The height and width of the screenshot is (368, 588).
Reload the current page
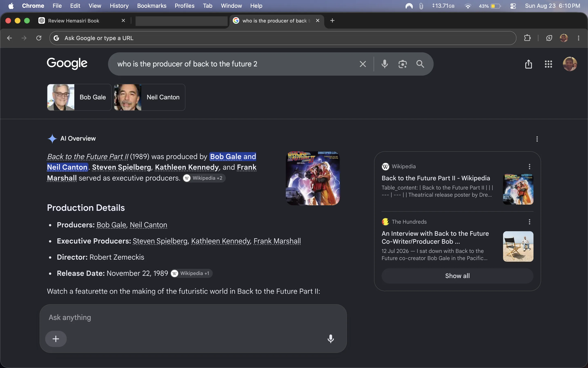[x=39, y=38]
